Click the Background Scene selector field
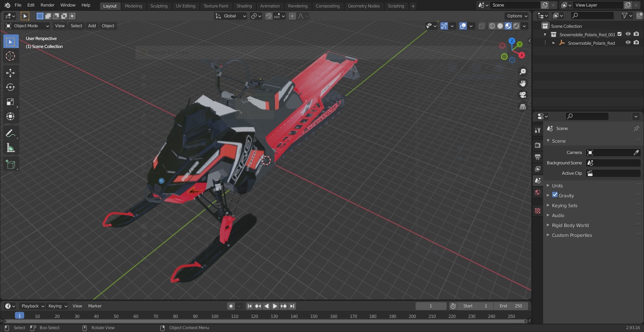The width and height of the screenshot is (644, 332). pyautogui.click(x=613, y=163)
